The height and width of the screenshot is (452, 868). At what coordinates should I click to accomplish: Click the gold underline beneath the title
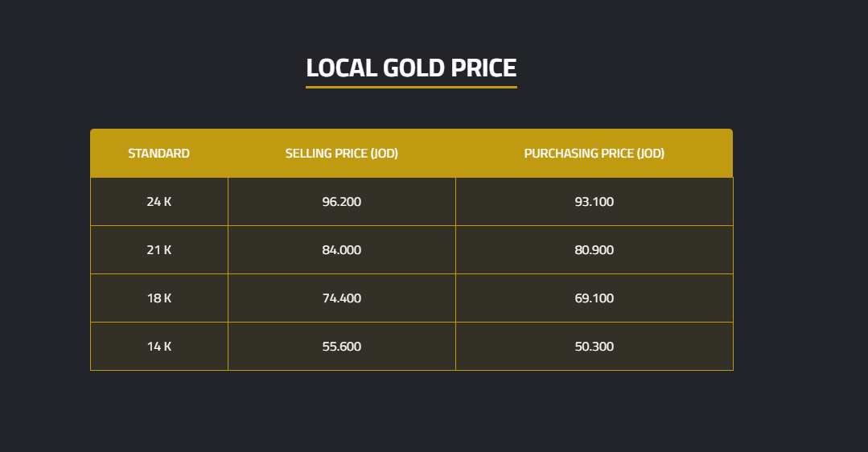pos(411,87)
